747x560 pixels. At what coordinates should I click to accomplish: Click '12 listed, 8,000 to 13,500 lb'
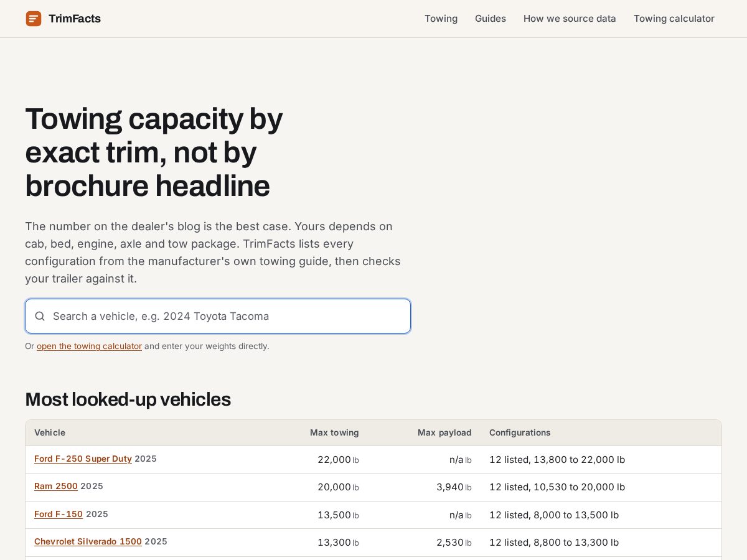click(x=554, y=515)
